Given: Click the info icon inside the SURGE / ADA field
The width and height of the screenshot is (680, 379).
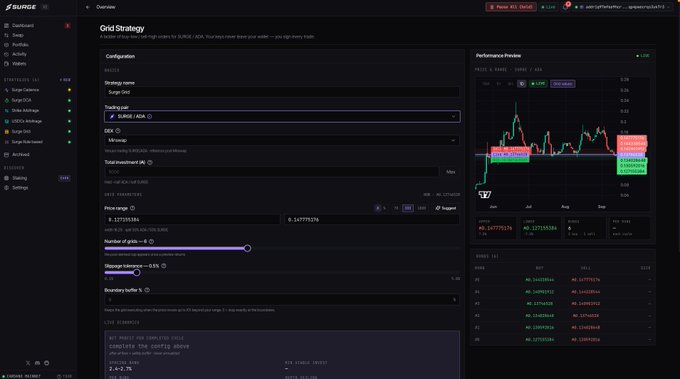Looking at the screenshot, I should click(150, 117).
